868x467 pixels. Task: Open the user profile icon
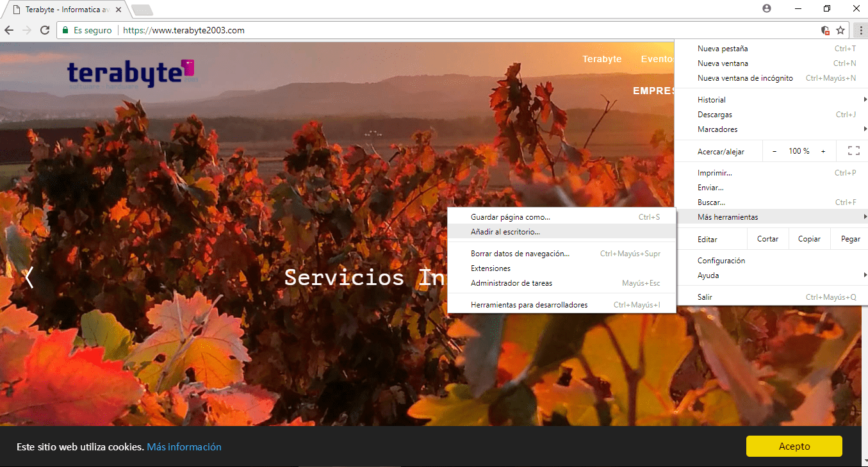767,8
